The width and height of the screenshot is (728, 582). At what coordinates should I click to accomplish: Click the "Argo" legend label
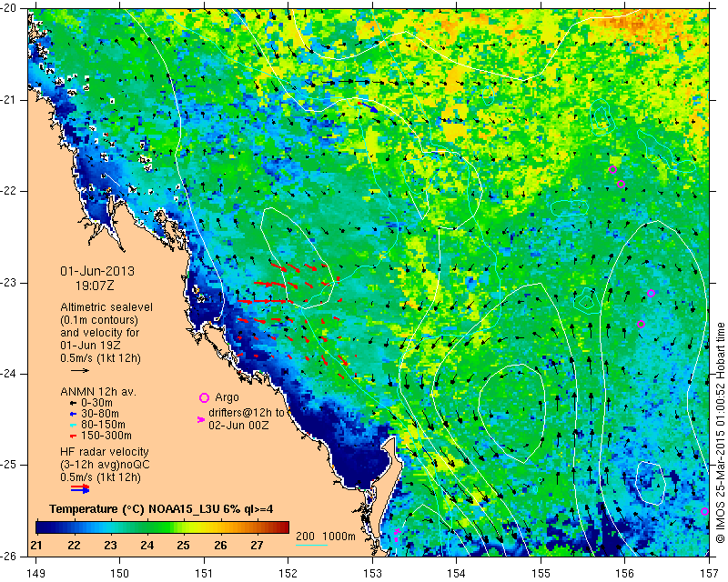click(x=227, y=397)
